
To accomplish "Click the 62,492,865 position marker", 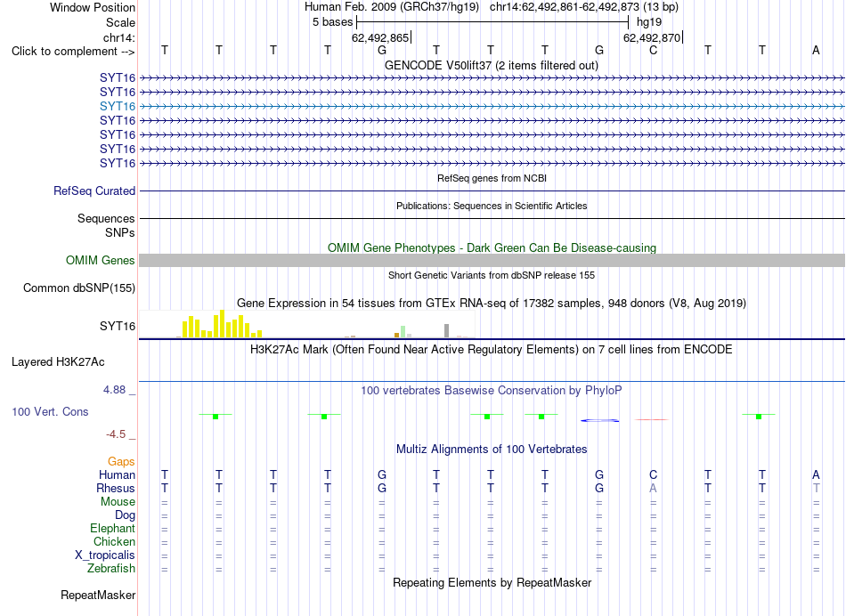I will point(380,37).
